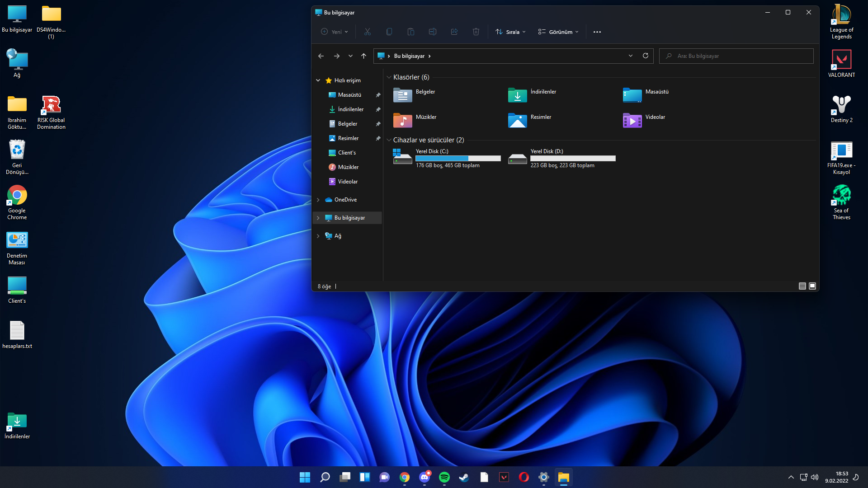
Task: Expand the Bu bilgisayar tree node
Action: point(318,218)
